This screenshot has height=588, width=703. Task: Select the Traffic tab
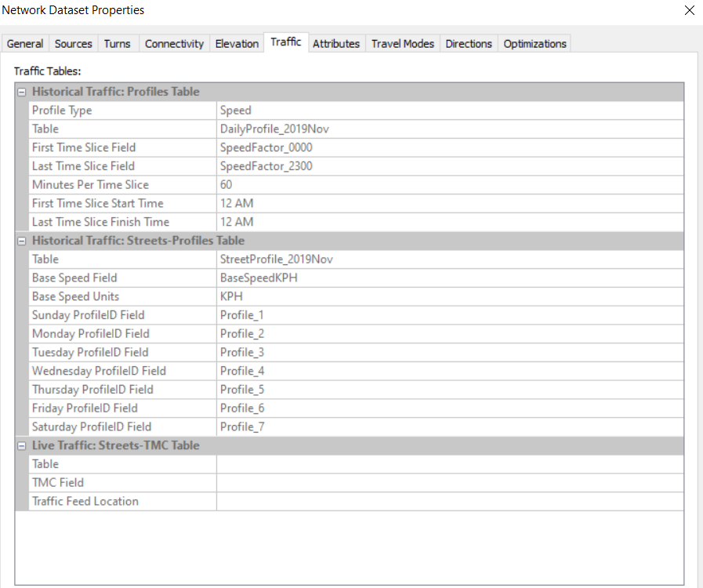coord(286,42)
